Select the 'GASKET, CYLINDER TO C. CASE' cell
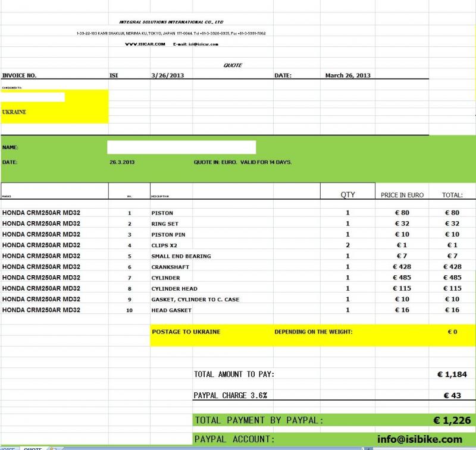The image size is (476, 450). click(196, 299)
